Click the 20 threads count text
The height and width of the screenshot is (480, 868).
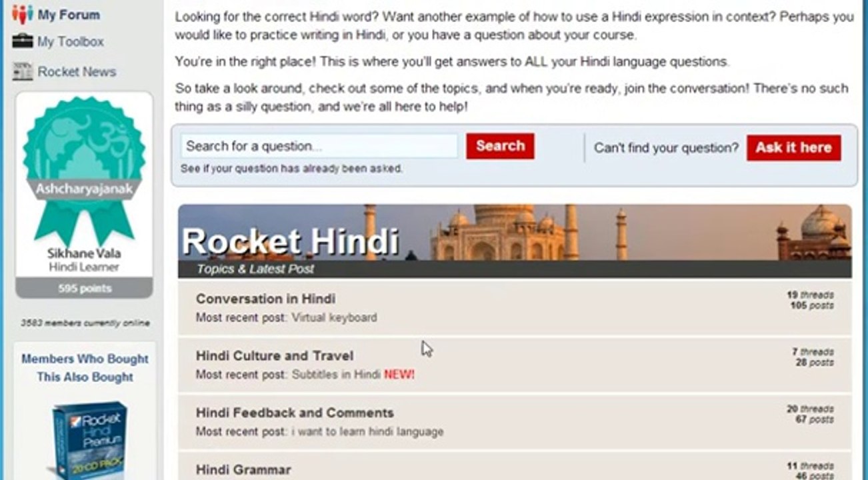click(x=810, y=409)
